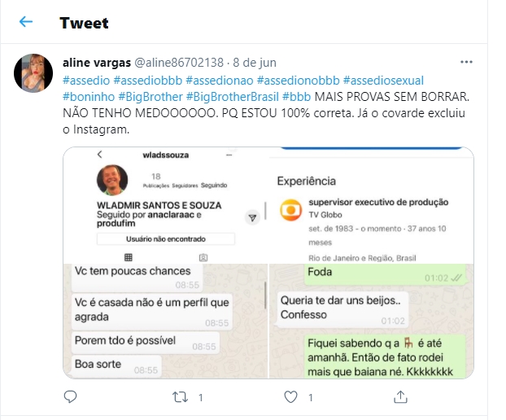Open the attached tweet image collage
Screen dimensions: 506x420
268,263
